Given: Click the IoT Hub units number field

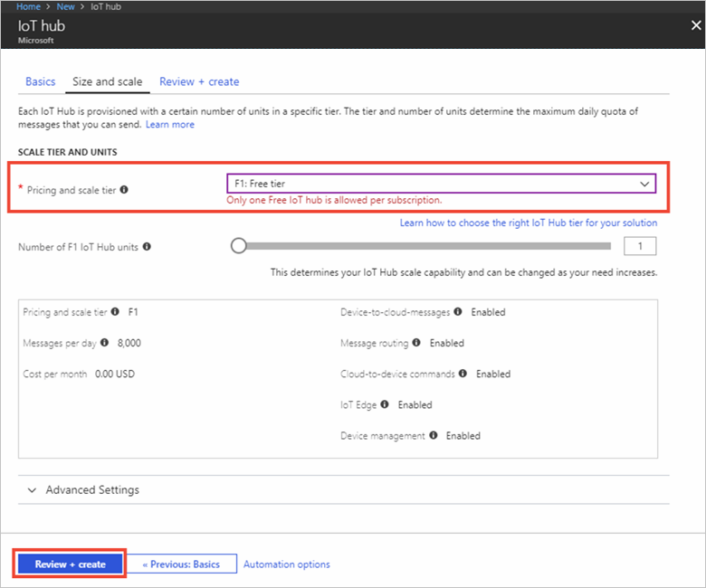Looking at the screenshot, I should click(x=640, y=246).
